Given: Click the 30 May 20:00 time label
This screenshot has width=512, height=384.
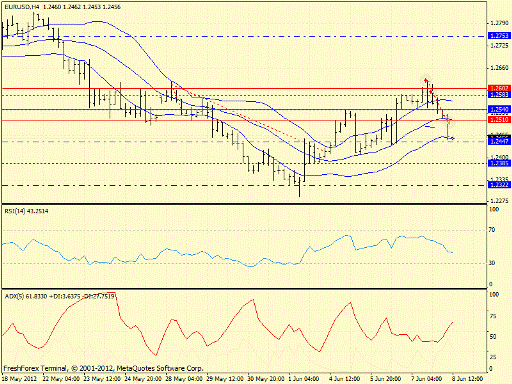Looking at the screenshot, I should [266, 379].
